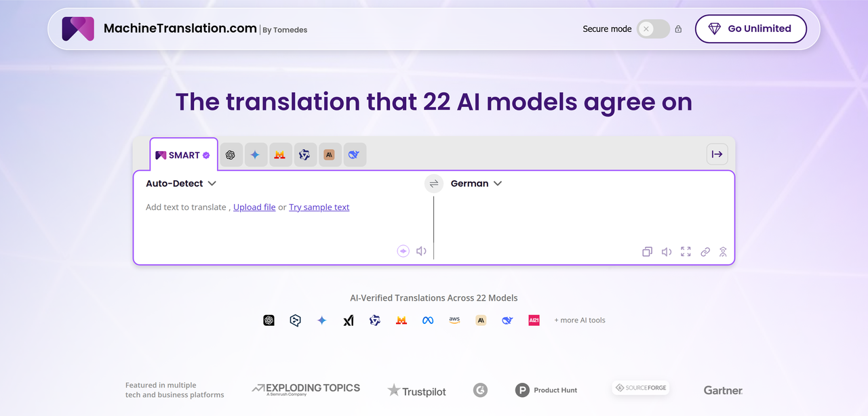Click the AWS logo in models row
This screenshot has width=868, height=416.
(454, 320)
